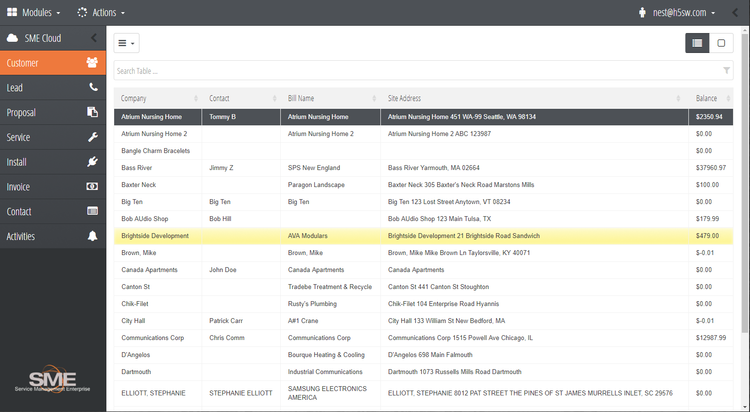Open the table hamburger options menu
Screen dimensions: 750x412
point(126,43)
